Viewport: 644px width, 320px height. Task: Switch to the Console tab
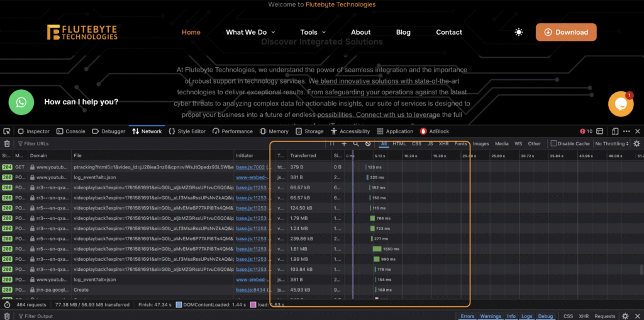tap(70, 131)
